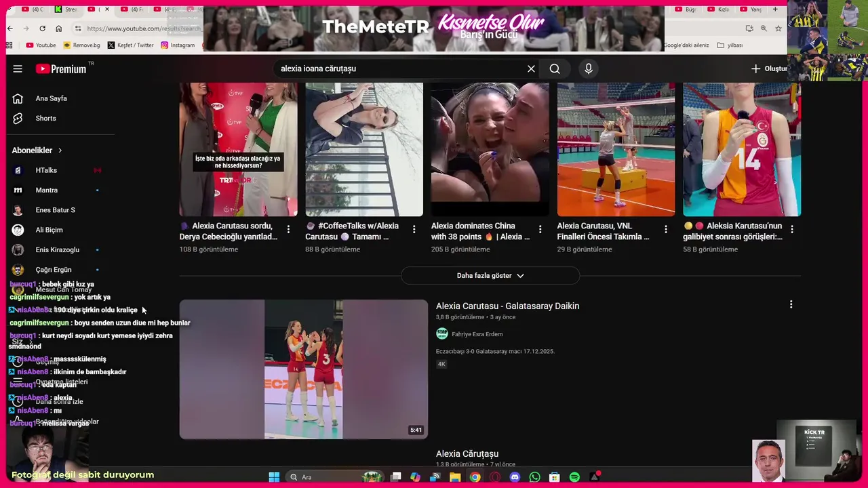Open 'Alexia Căruțașu' video title link
Screen dimensions: 868x488
(467, 454)
